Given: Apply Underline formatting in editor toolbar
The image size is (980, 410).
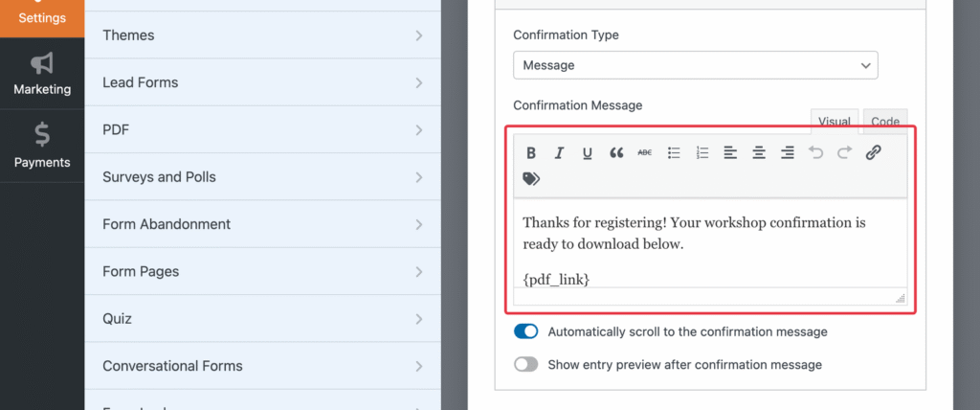Looking at the screenshot, I should coord(588,152).
